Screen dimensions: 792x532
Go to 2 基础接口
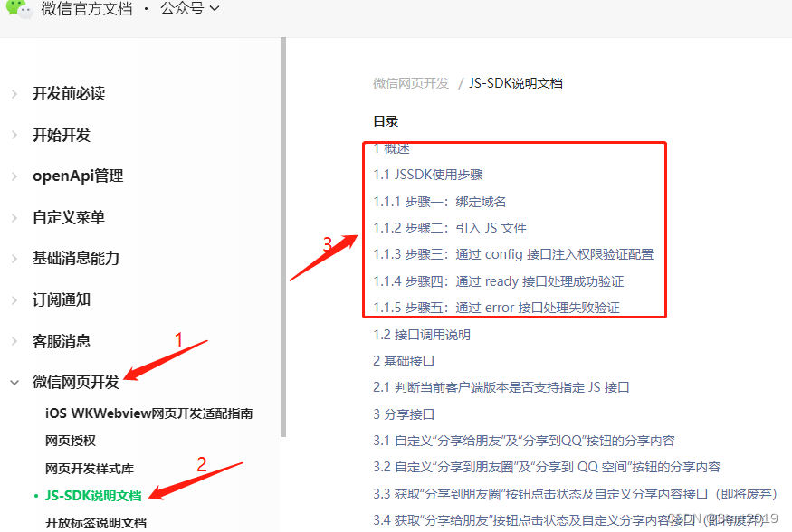(x=404, y=361)
